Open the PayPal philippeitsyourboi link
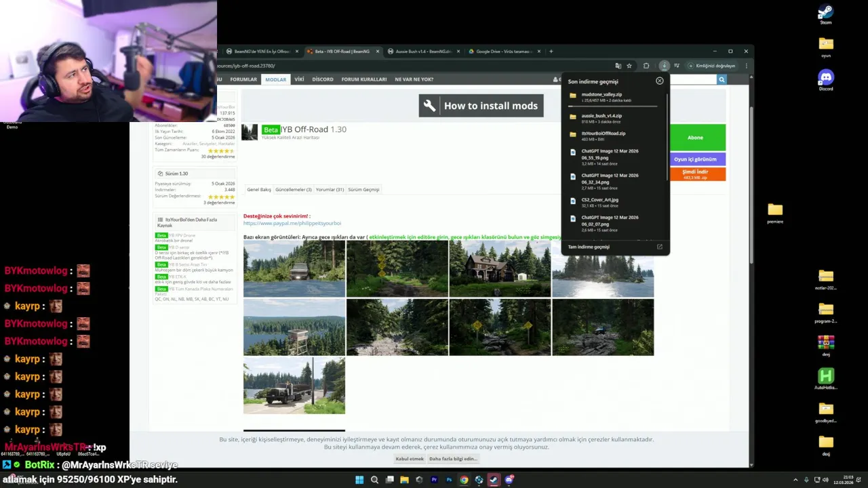 pyautogui.click(x=292, y=223)
